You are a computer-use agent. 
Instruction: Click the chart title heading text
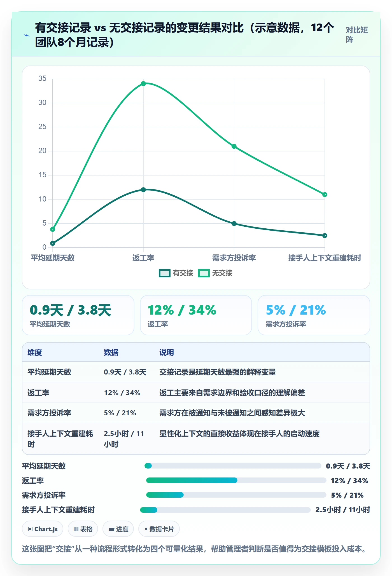(185, 35)
